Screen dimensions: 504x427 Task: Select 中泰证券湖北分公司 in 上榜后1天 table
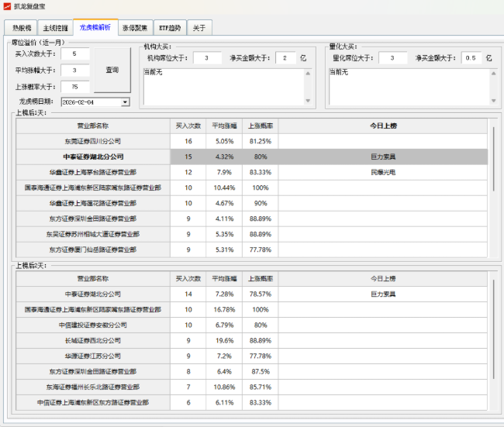pyautogui.click(x=93, y=157)
